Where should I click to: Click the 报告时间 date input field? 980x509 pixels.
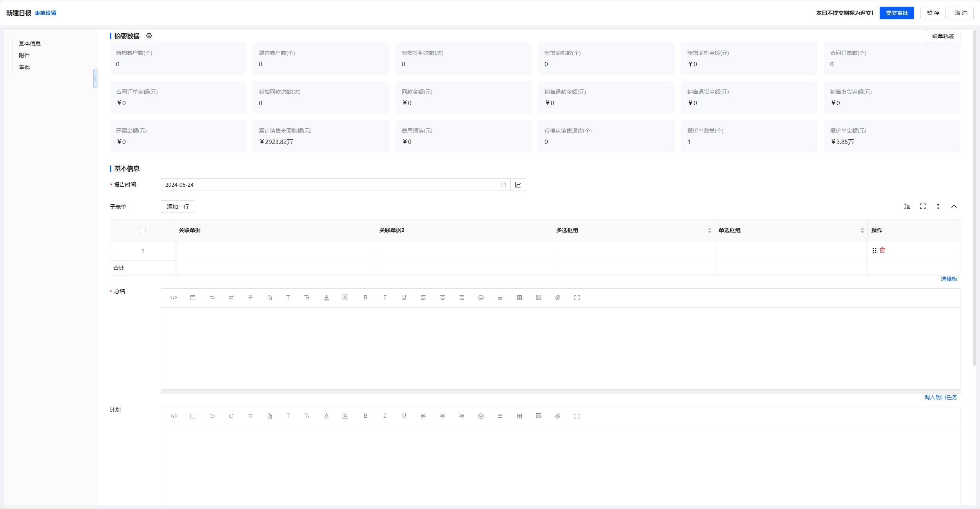point(336,185)
